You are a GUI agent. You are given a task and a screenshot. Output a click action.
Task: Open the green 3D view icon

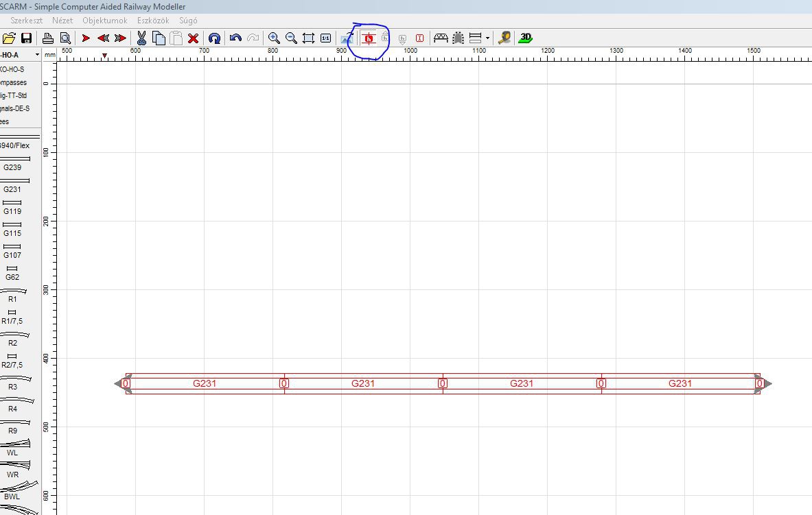pyautogui.click(x=526, y=38)
